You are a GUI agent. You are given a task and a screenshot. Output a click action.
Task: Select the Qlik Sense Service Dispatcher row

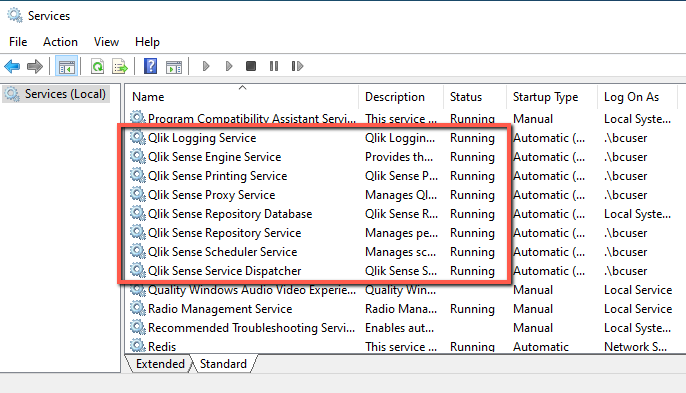pyautogui.click(x=405, y=271)
